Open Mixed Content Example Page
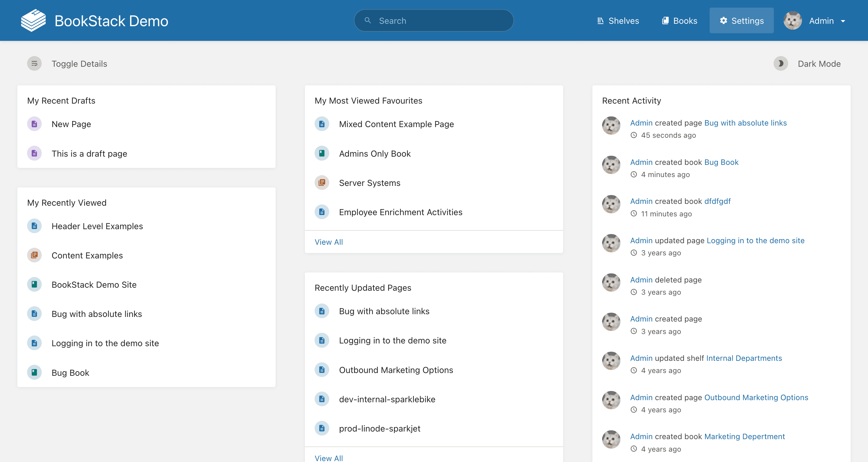Screen dimensions: 868x462 coord(396,124)
